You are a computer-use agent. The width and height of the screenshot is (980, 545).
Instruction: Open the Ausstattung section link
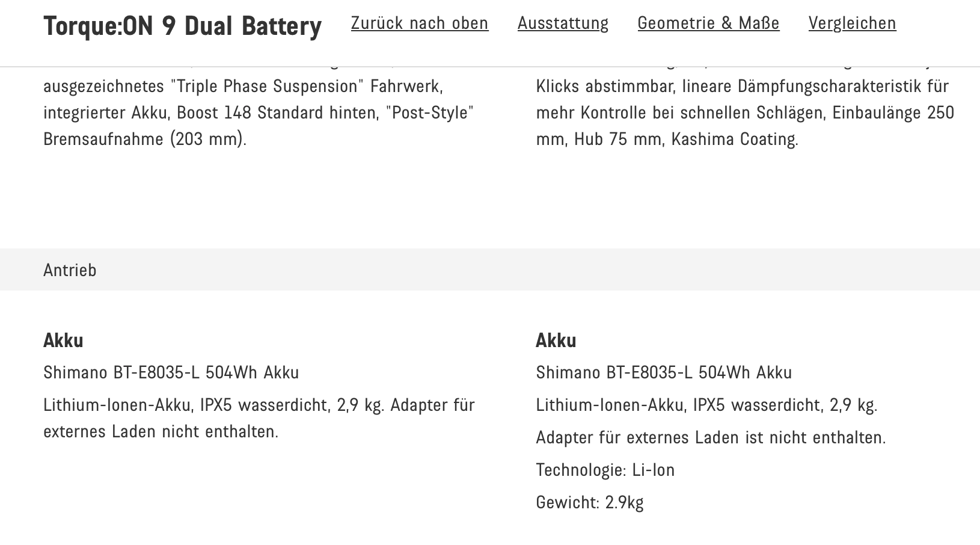563,23
